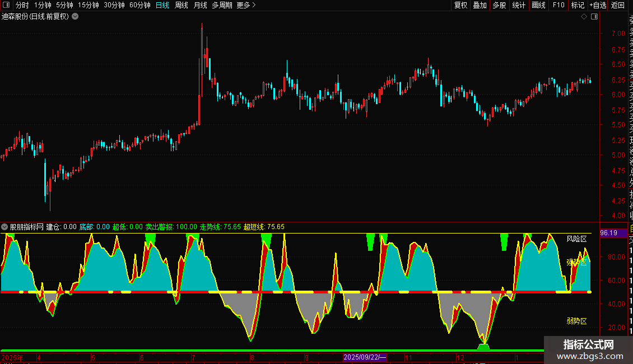The height and width of the screenshot is (364, 633).
Task: Click the 超低: 0.00 value
Action: coord(128,227)
